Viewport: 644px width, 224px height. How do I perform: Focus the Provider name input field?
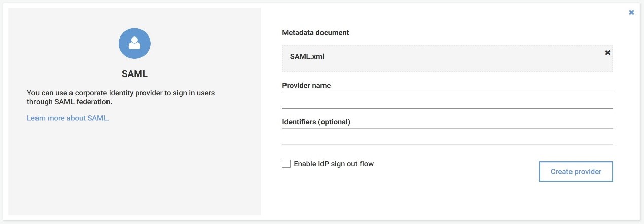point(447,100)
